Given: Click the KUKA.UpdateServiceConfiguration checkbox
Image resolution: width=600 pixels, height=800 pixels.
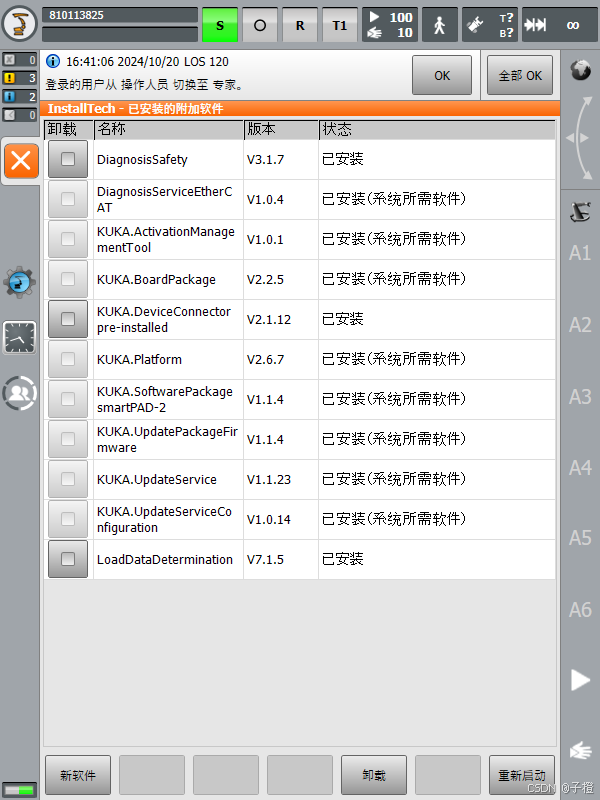Looking at the screenshot, I should [x=68, y=519].
